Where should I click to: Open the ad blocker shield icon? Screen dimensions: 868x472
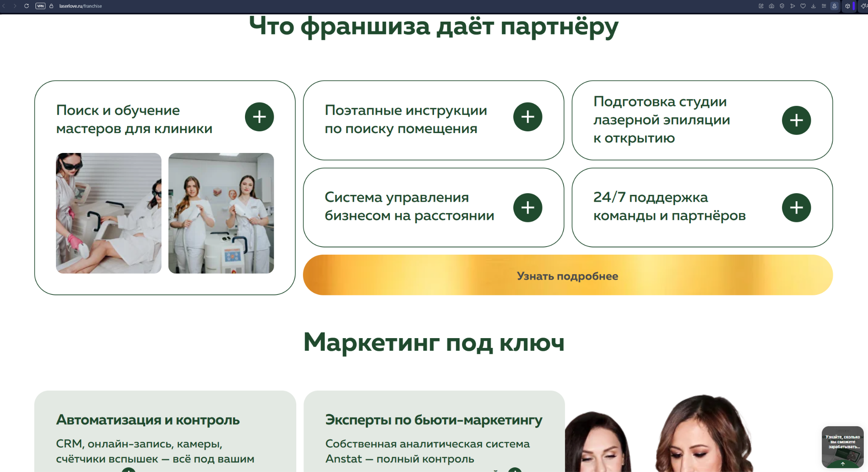[782, 6]
